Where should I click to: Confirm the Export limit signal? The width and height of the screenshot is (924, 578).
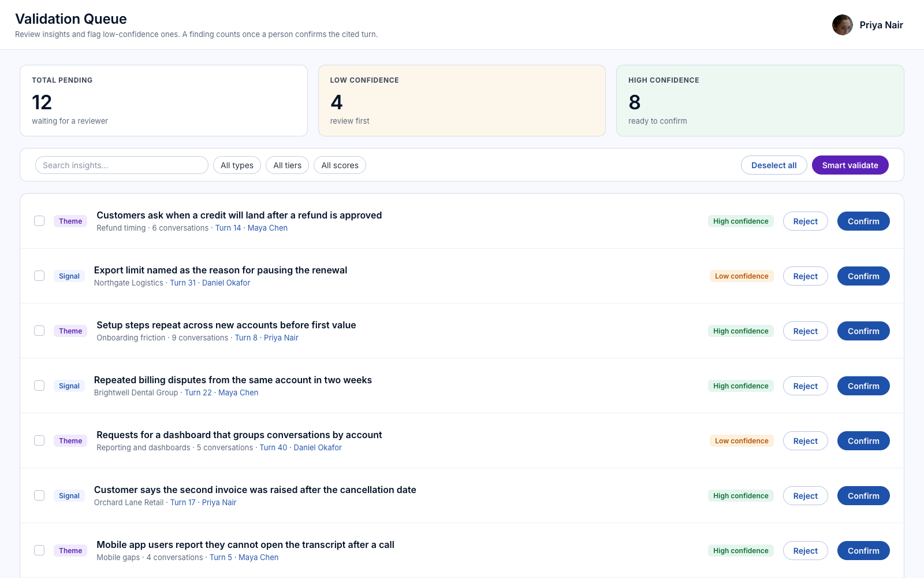click(863, 276)
